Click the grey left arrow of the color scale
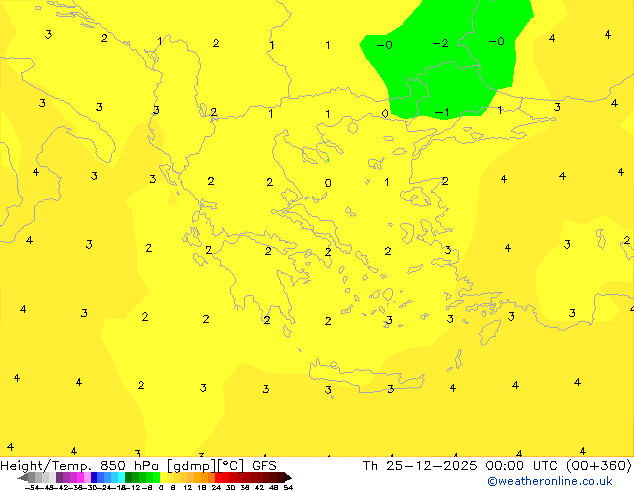This screenshot has height=490, width=634. [x=23, y=478]
